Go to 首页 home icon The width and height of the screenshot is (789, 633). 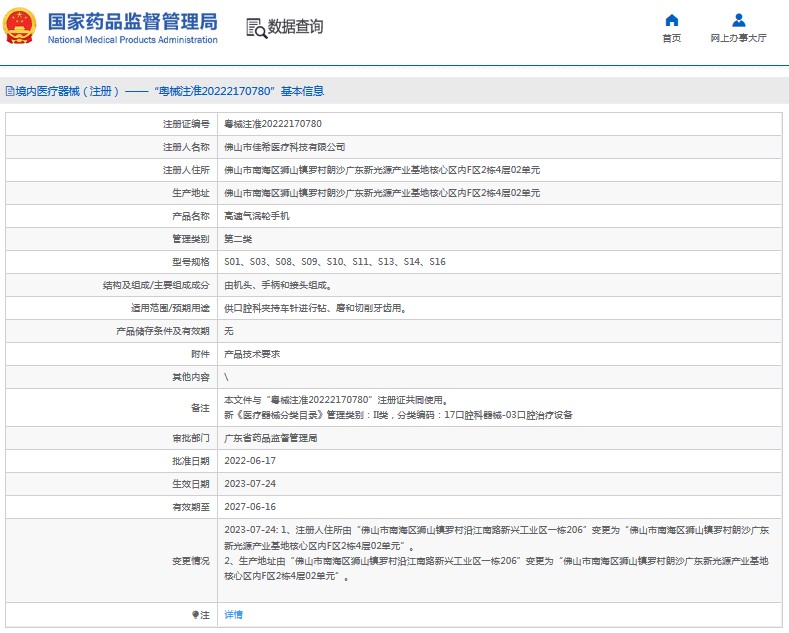(x=671, y=20)
